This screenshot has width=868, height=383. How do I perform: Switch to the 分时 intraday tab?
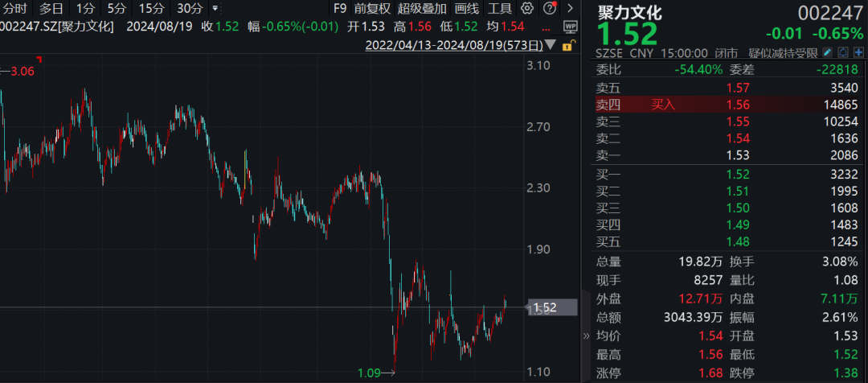coord(14,9)
